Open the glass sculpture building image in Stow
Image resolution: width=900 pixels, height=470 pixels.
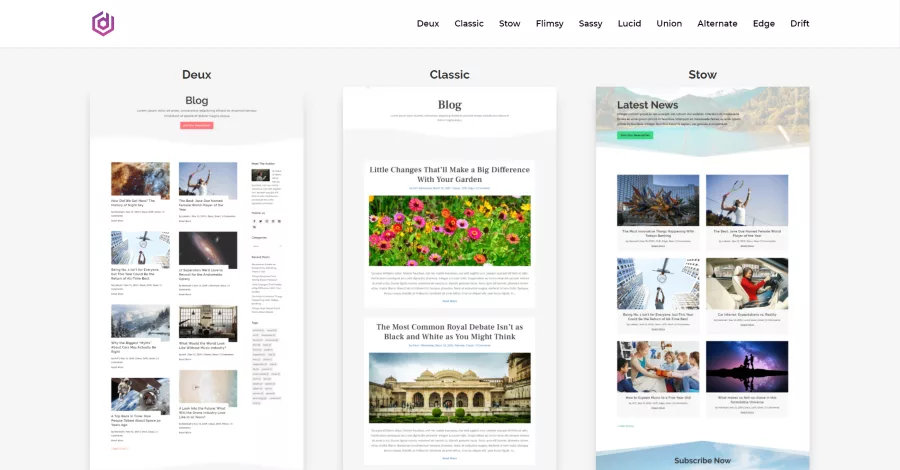[x=658, y=200]
